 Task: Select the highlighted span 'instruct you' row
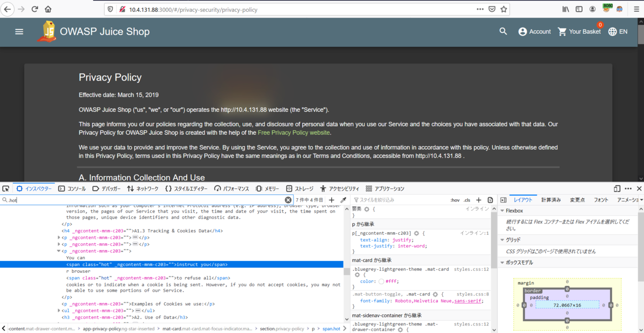point(172,264)
